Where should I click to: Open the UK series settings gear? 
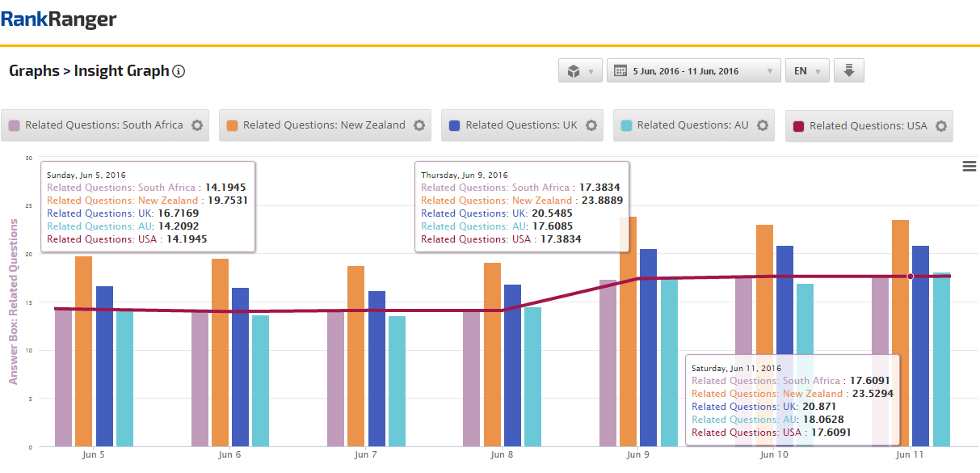pyautogui.click(x=591, y=125)
